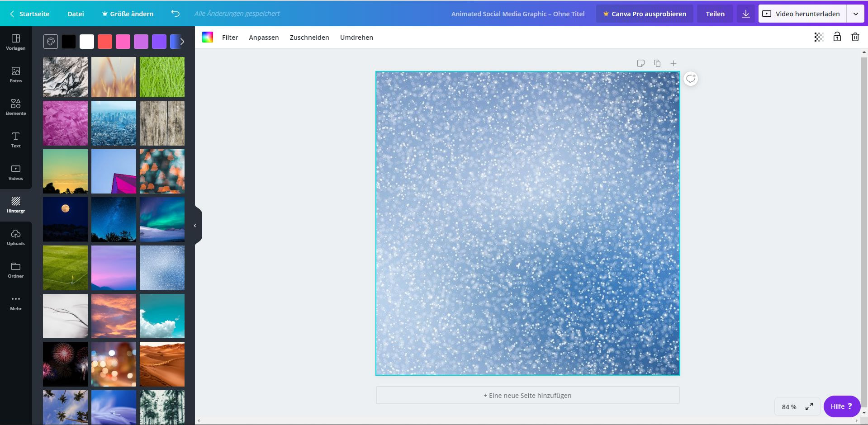Select the green grass background thumbnail
This screenshot has width=868, height=425.
point(162,77)
